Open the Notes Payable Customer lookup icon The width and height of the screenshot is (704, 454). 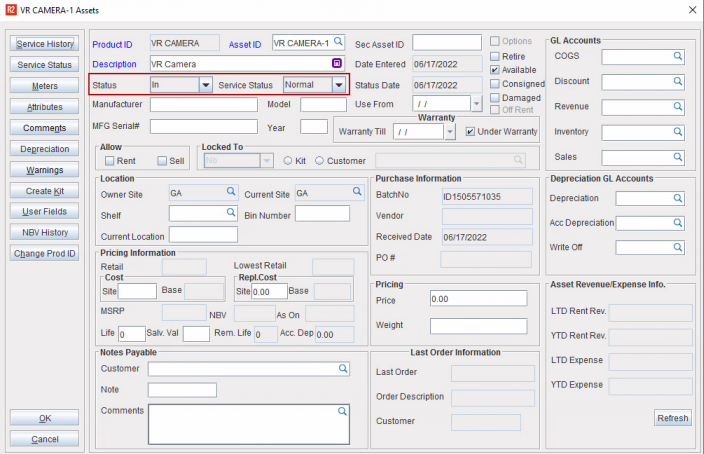click(x=342, y=369)
